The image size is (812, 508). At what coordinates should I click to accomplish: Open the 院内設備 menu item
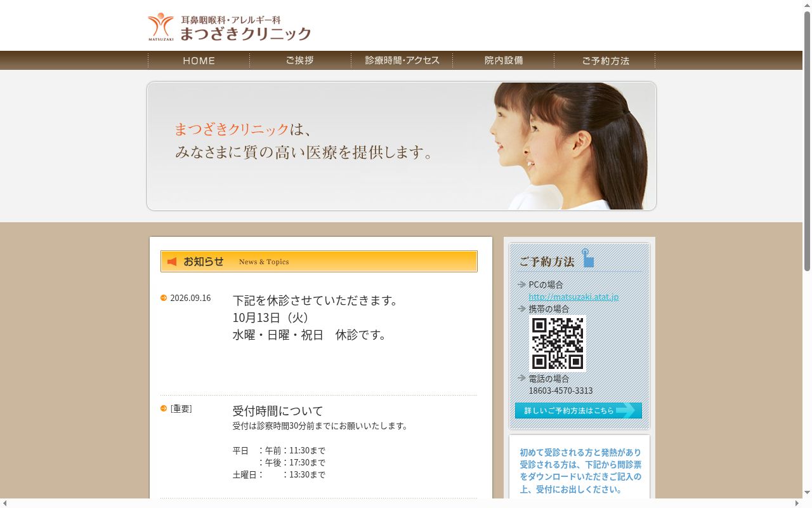pyautogui.click(x=503, y=60)
